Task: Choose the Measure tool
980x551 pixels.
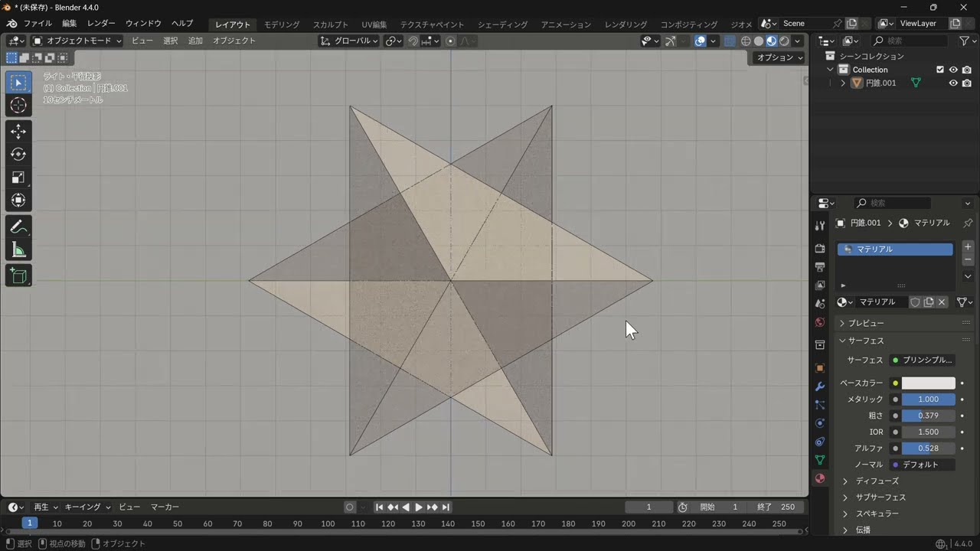Action: tap(18, 249)
